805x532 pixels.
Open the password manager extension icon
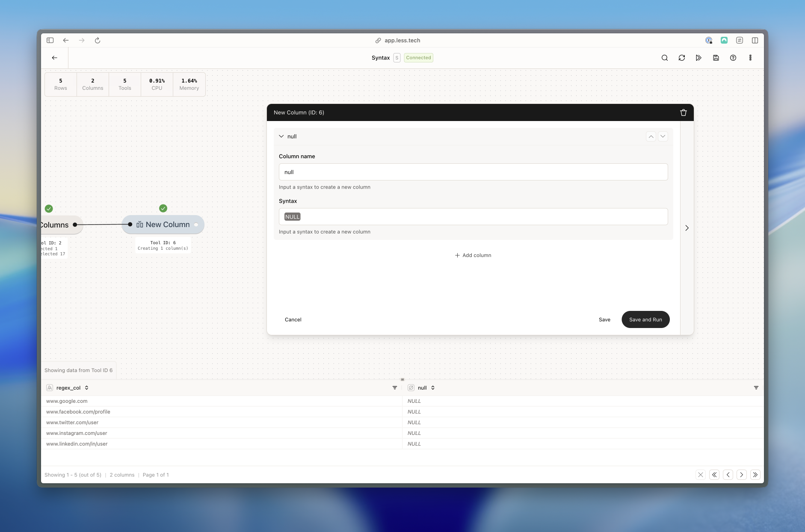coord(709,40)
